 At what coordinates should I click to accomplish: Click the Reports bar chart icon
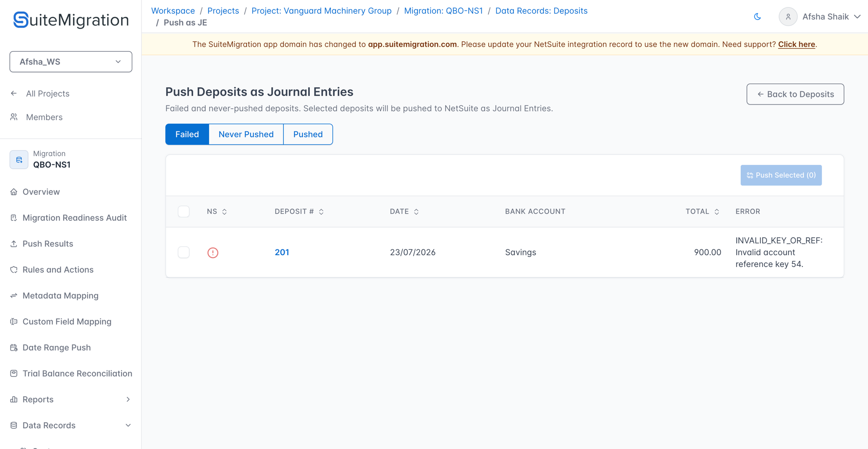pos(14,400)
